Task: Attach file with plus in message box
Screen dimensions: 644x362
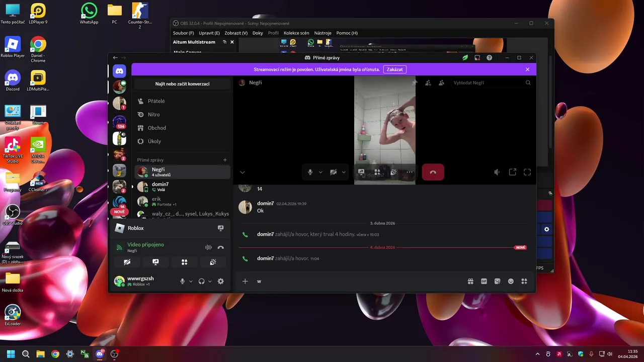Action: point(245,282)
